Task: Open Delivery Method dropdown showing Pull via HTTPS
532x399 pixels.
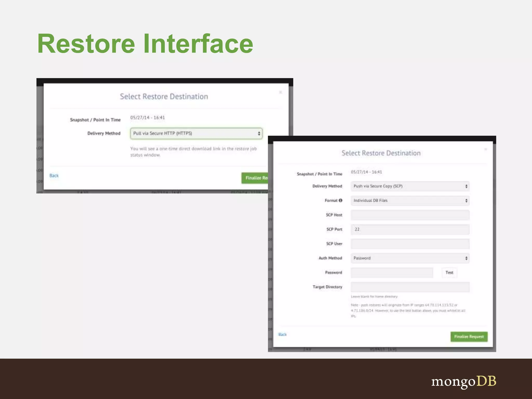Action: click(x=196, y=133)
